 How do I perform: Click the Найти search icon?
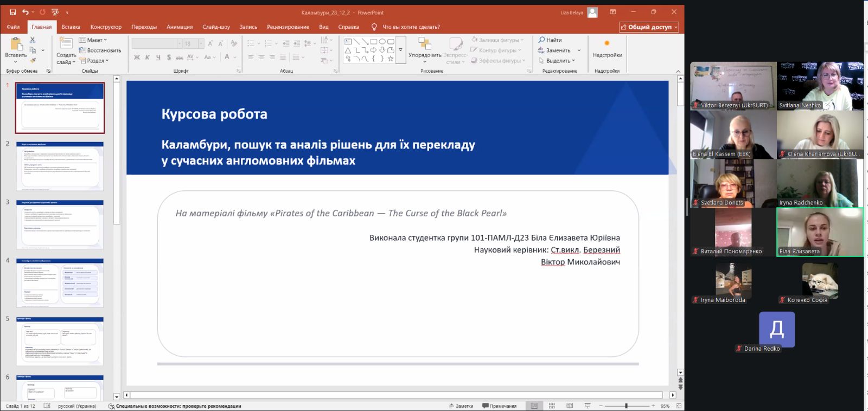541,40
